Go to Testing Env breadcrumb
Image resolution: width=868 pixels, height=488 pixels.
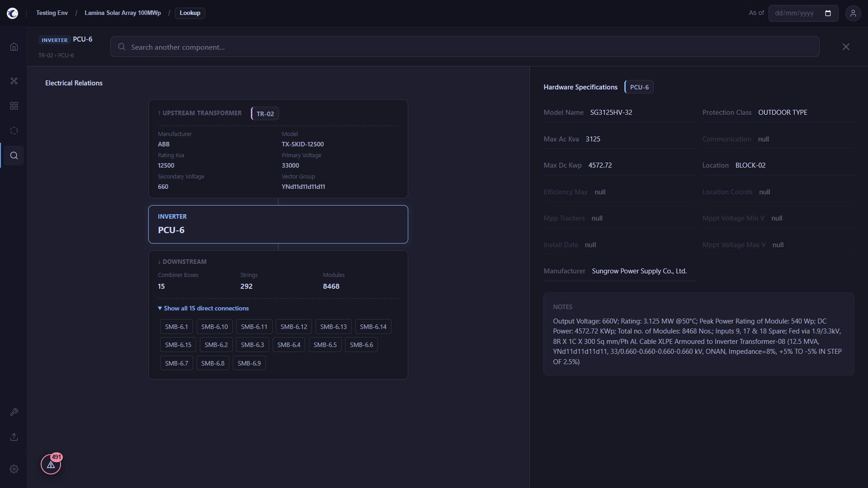tap(52, 13)
